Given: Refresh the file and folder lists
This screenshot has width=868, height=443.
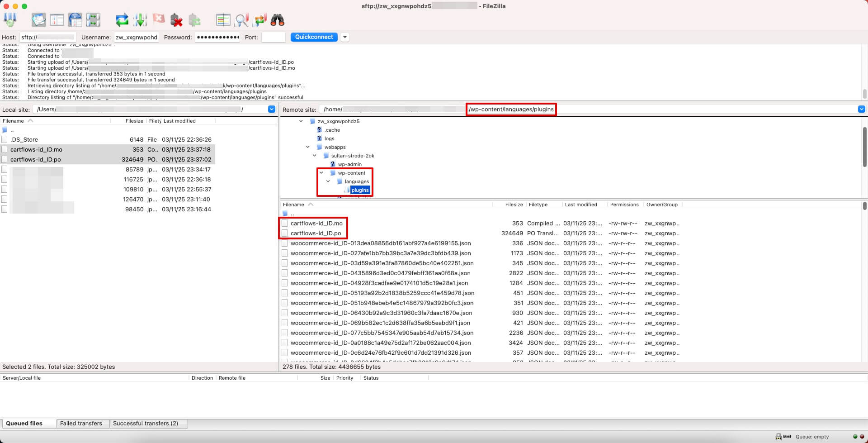Looking at the screenshot, I should point(121,20).
